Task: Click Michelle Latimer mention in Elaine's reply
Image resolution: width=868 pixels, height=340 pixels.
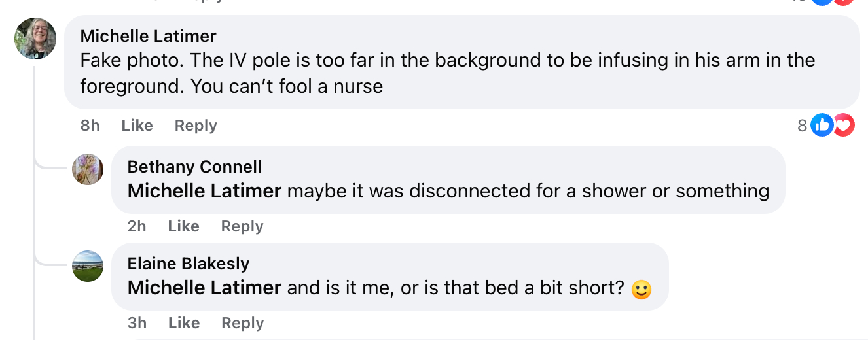Action: pyautogui.click(x=204, y=288)
